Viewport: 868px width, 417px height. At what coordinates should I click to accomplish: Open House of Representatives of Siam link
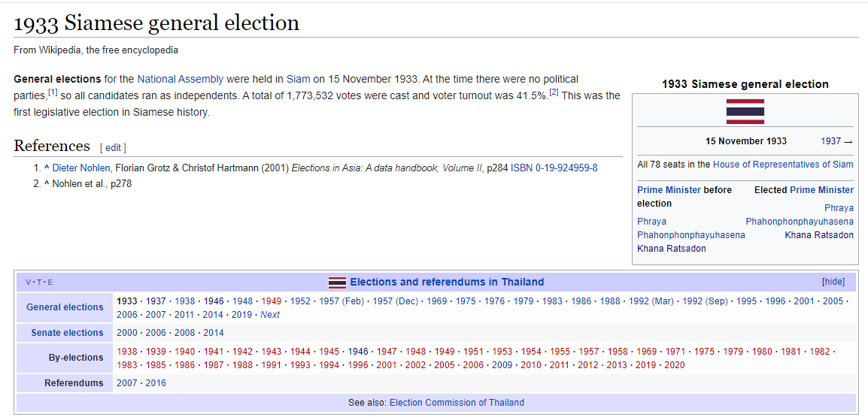point(783,165)
